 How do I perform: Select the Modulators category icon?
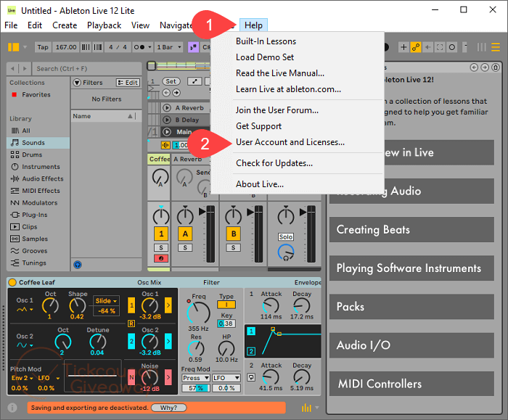tap(15, 202)
